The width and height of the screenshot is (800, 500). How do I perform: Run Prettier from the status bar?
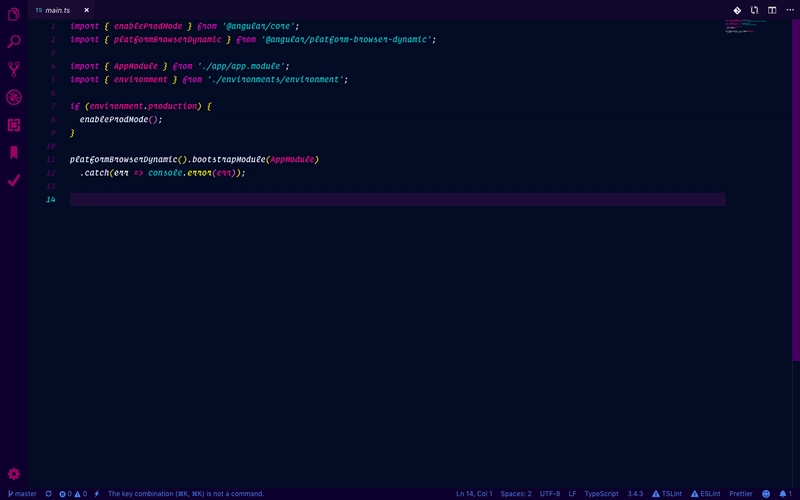point(741,493)
